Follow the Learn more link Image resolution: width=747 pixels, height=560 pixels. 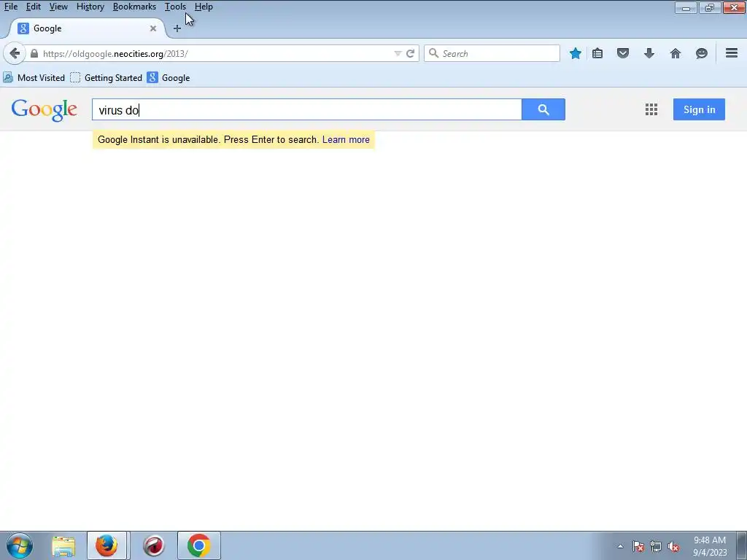[x=346, y=139]
